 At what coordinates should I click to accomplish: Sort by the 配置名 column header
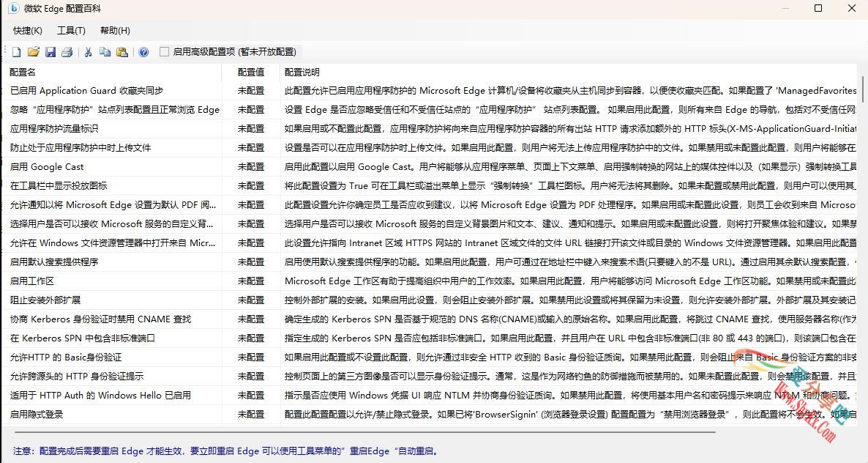[111, 72]
